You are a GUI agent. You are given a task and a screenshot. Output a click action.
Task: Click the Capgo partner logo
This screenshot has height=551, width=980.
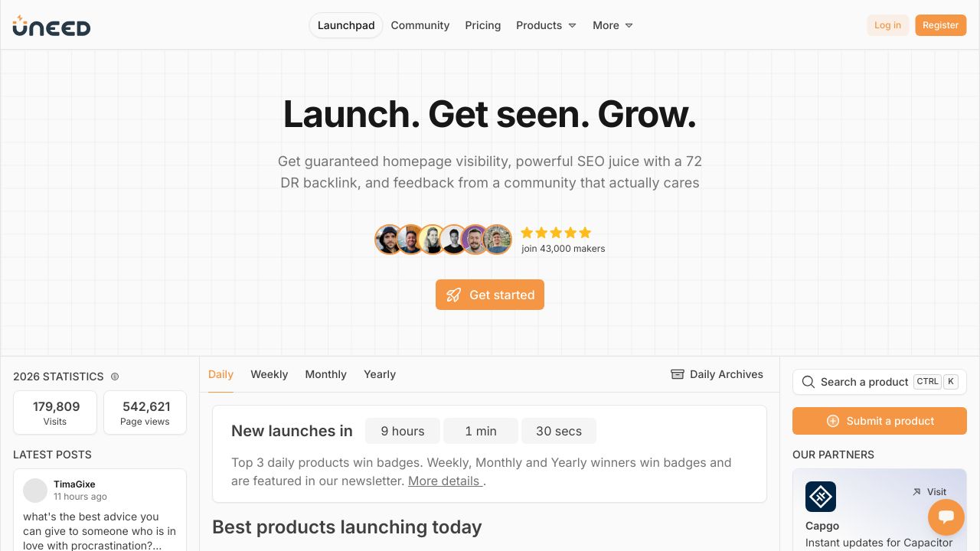pos(821,497)
